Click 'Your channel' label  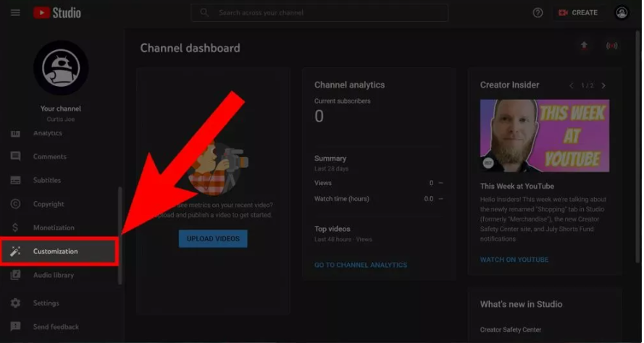pyautogui.click(x=61, y=109)
